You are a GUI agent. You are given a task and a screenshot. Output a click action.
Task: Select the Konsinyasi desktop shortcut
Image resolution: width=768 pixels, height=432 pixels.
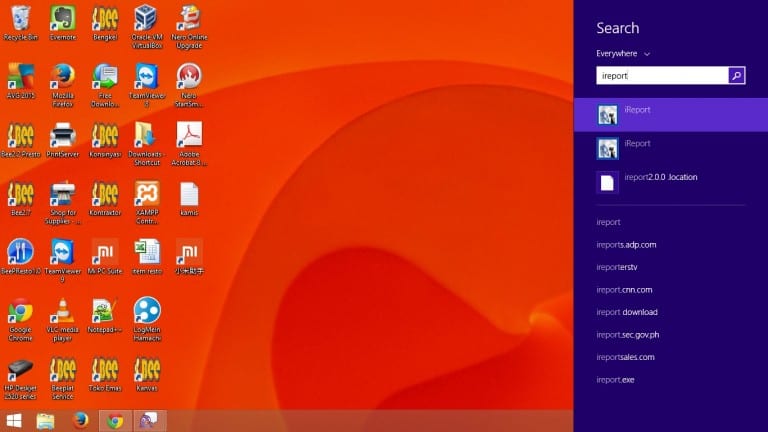click(105, 140)
